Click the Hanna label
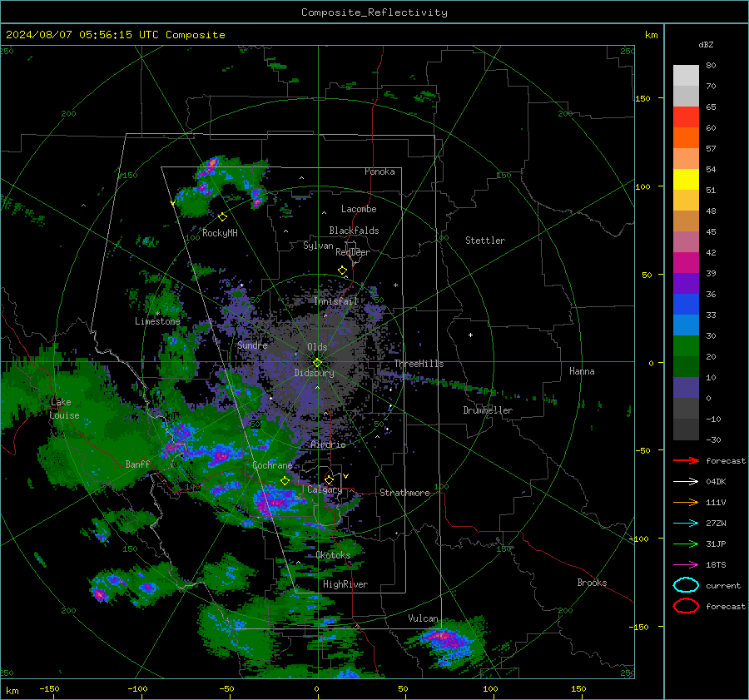Image resolution: width=749 pixels, height=700 pixels. 582,371
